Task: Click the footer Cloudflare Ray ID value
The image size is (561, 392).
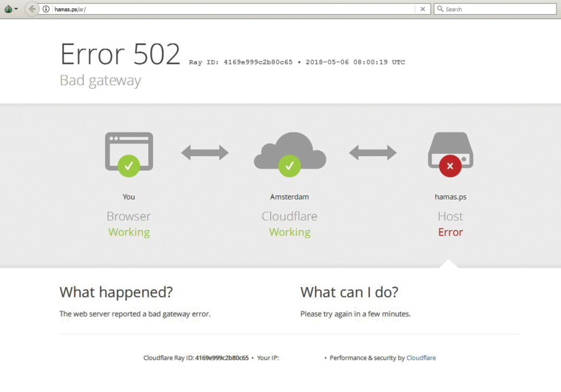Action: [222, 358]
